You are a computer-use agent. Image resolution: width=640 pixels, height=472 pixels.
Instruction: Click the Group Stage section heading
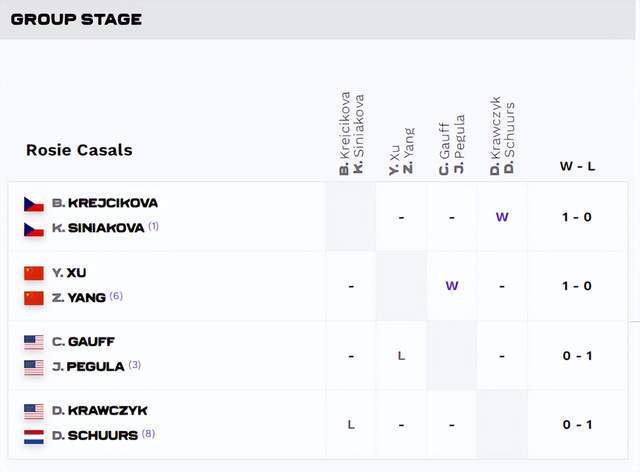pyautogui.click(x=76, y=19)
